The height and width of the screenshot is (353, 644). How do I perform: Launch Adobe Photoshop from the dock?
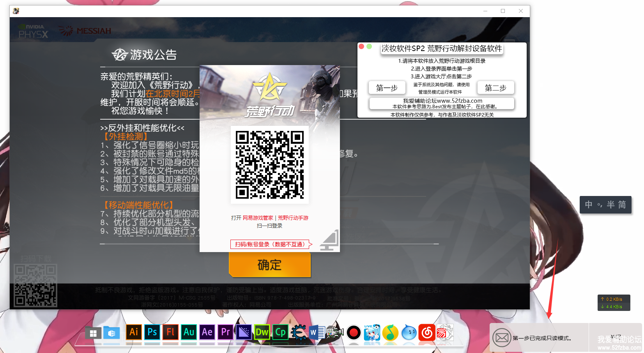152,332
